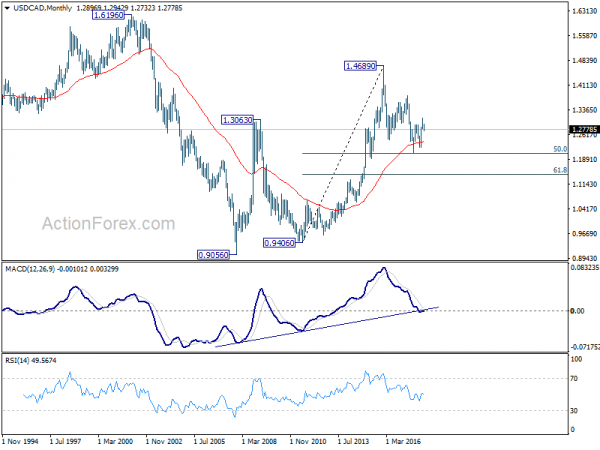Click the 1.11430 price axis value
The image size is (600, 450).
point(584,184)
